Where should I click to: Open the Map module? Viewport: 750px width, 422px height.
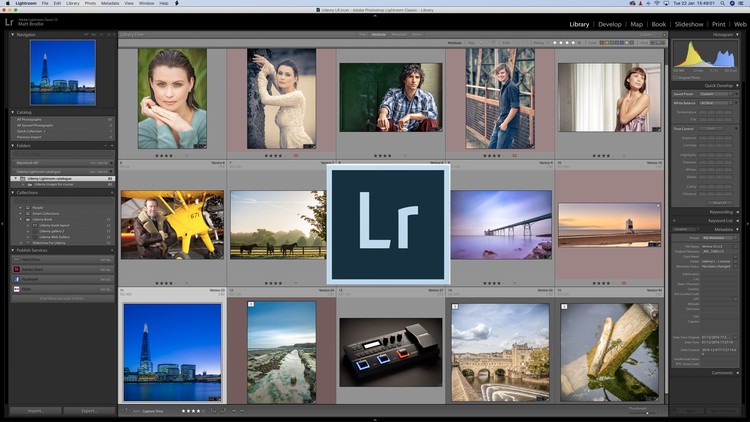coord(636,24)
